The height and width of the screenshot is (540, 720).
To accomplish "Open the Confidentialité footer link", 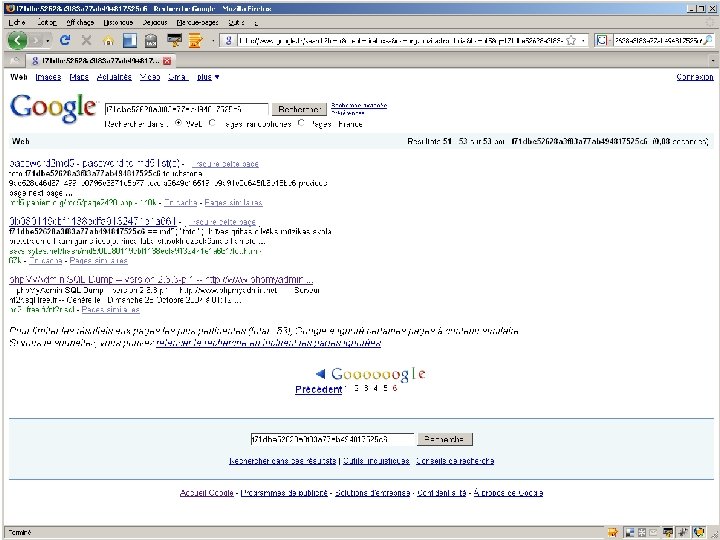I will 442,493.
